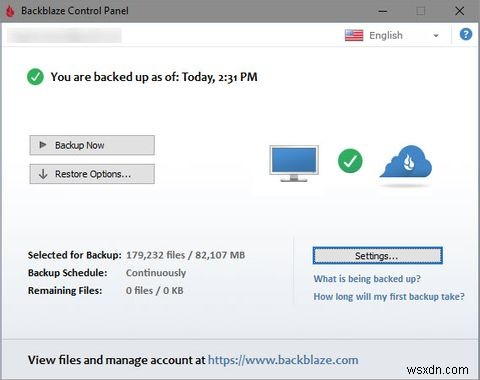The width and height of the screenshot is (480, 380).
Task: Click the 'Selected for Backup:' label
Action: tap(75, 255)
